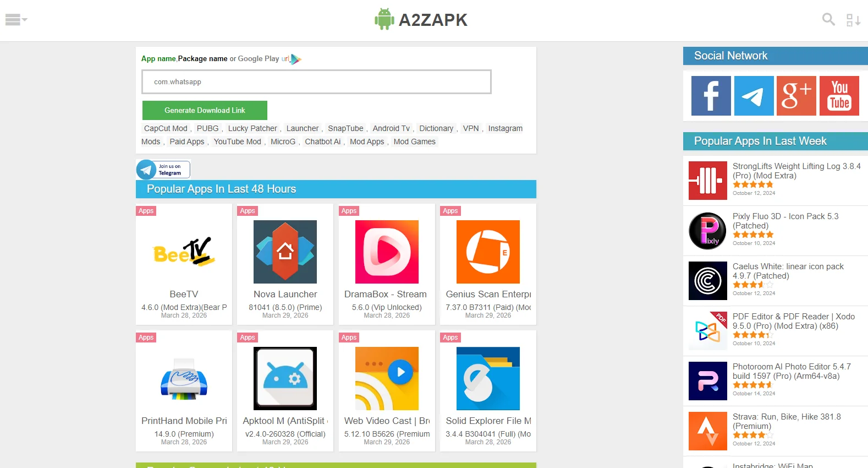The image size is (868, 468).
Task: Click the A2ZAPK Android logo
Action: click(421, 20)
